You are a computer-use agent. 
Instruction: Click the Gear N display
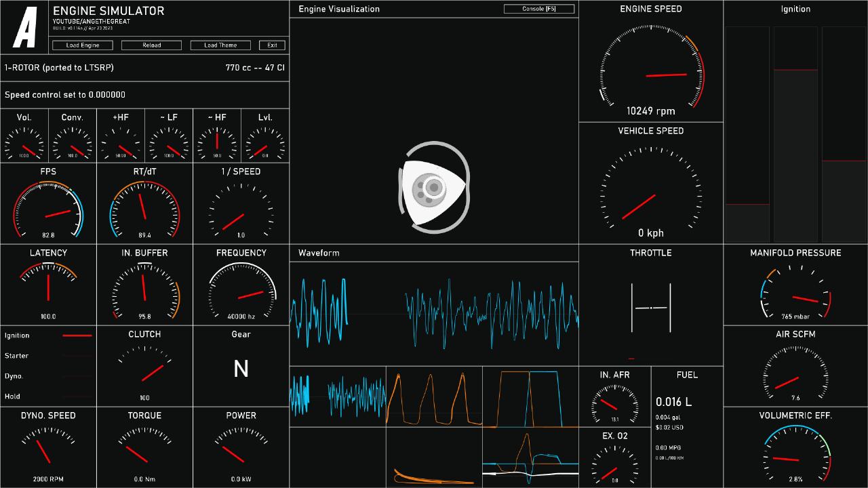click(241, 369)
